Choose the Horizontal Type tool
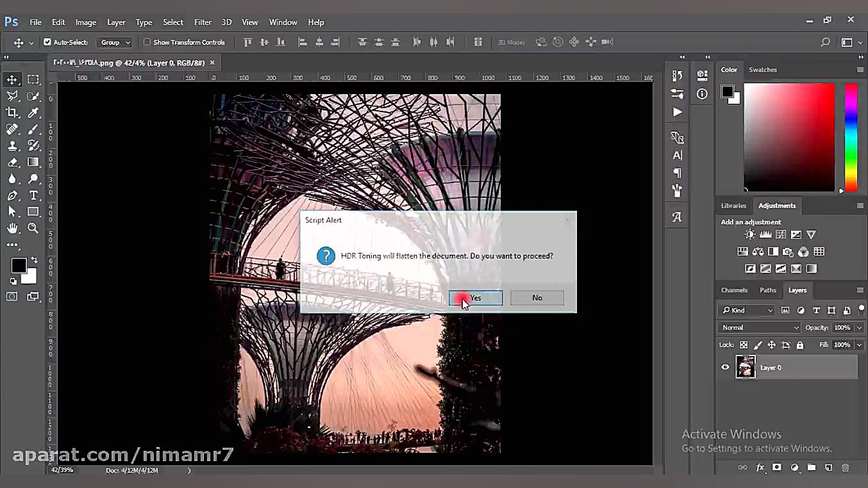The width and height of the screenshot is (868, 488). point(33,195)
